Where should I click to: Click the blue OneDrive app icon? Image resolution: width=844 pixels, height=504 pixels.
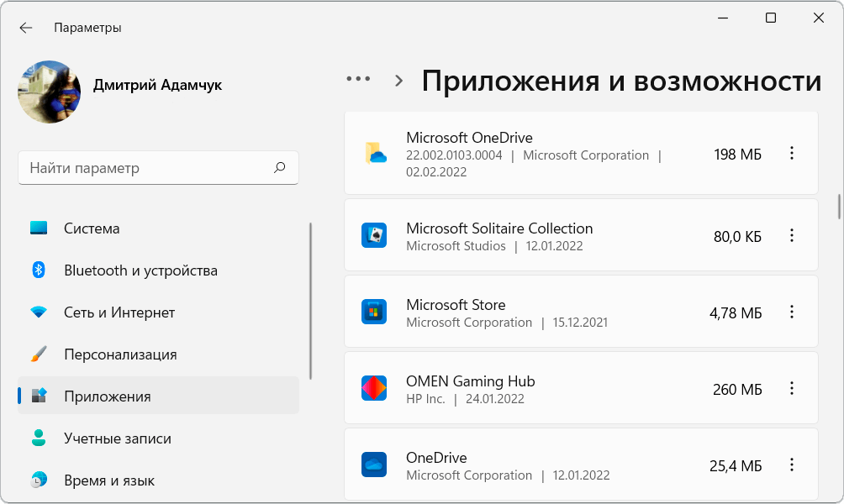click(x=374, y=465)
